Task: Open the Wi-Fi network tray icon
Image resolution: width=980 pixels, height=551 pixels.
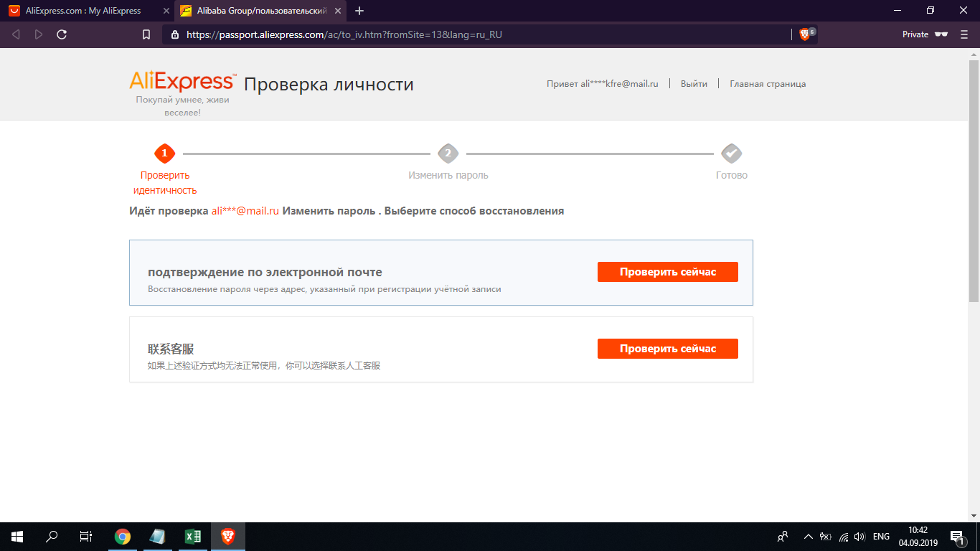Action: [844, 537]
